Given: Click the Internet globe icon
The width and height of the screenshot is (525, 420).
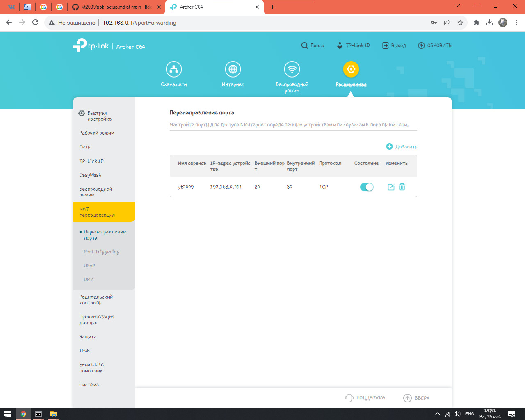Looking at the screenshot, I should coord(233,69).
